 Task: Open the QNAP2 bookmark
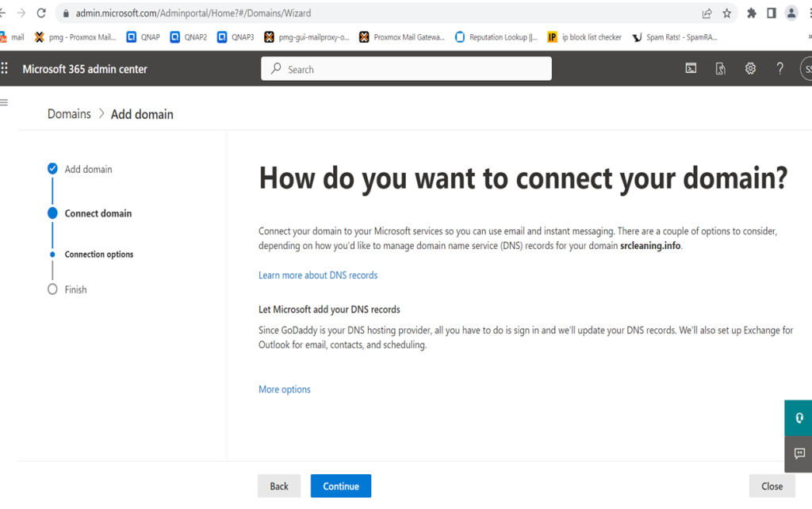coord(189,37)
